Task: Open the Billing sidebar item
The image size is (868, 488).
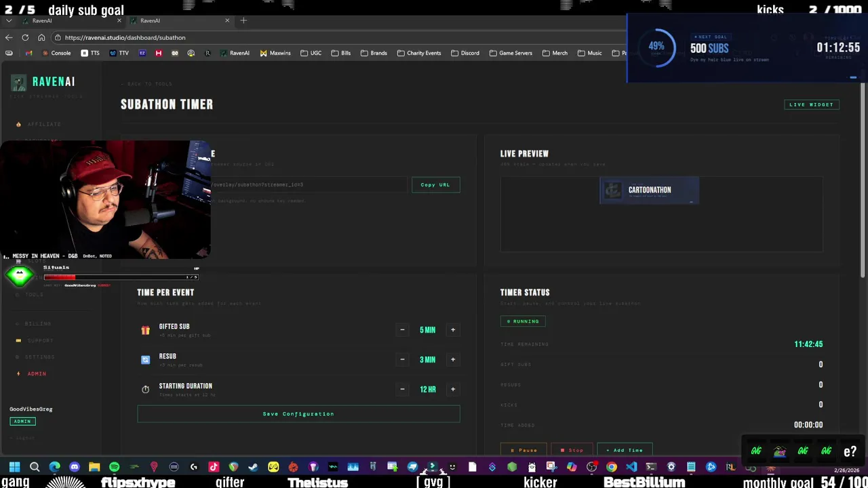Action: tap(33, 324)
